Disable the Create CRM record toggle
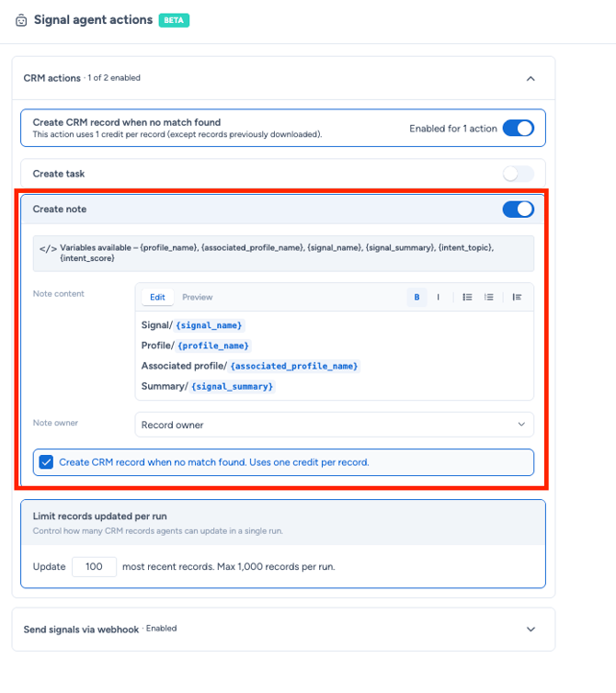The height and width of the screenshot is (693, 616). (x=518, y=128)
